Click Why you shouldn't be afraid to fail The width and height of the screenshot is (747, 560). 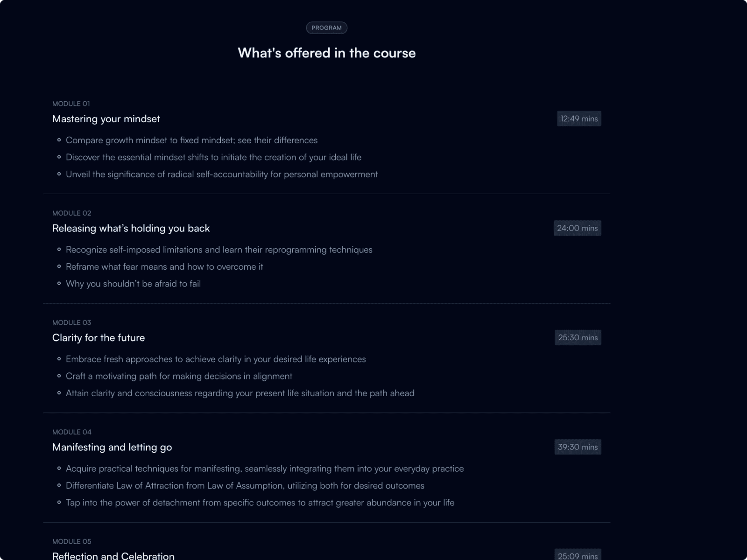pos(133,284)
